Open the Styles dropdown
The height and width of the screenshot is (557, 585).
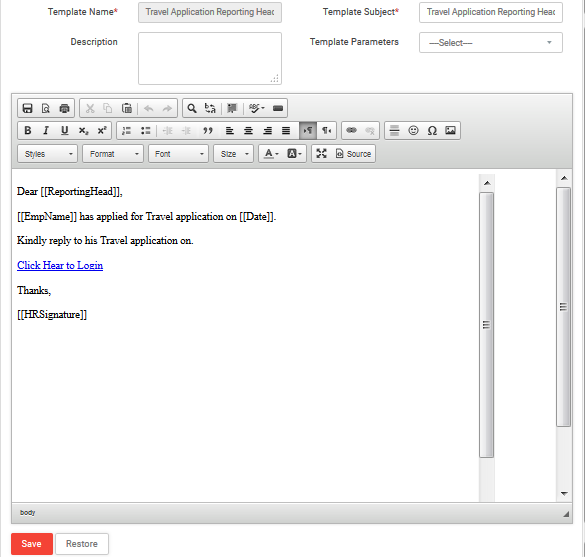(x=47, y=154)
